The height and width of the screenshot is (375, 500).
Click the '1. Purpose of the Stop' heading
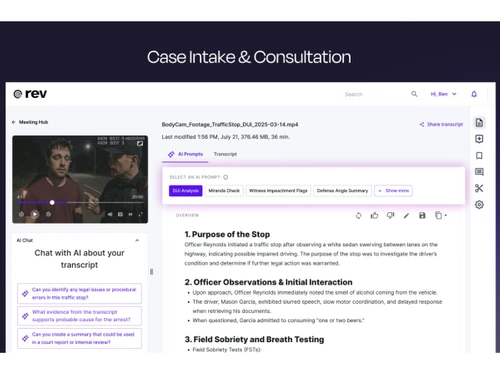pos(227,234)
